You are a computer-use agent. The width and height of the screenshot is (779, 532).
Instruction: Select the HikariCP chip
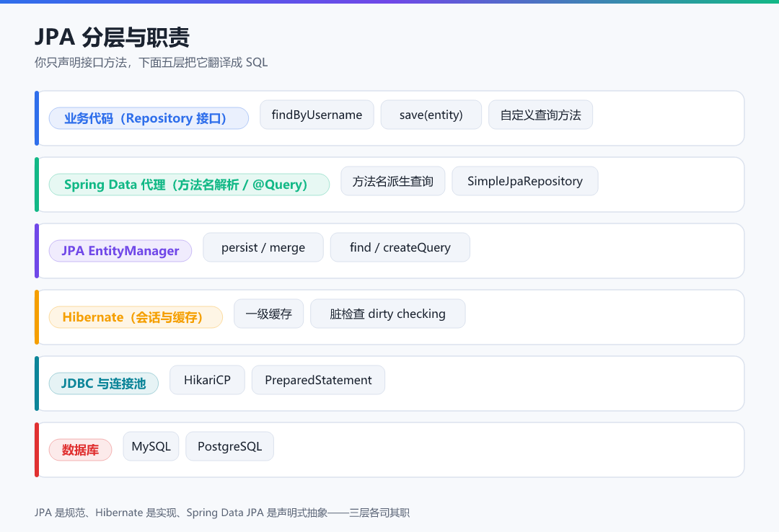[x=207, y=380]
